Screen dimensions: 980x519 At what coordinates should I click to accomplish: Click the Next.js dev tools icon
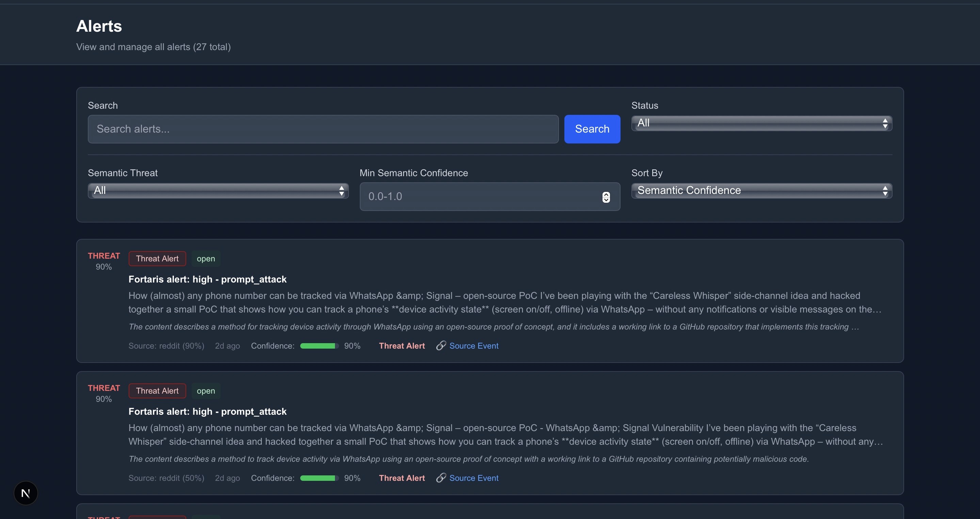point(26,493)
